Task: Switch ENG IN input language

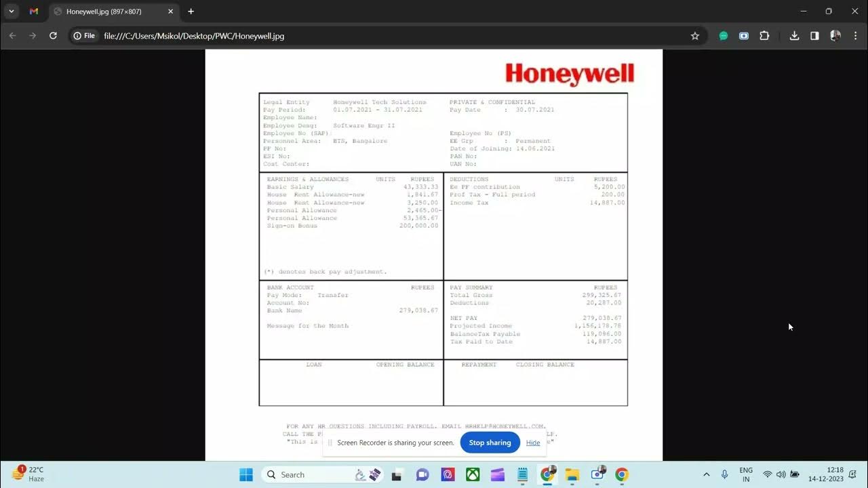Action: coord(746,474)
